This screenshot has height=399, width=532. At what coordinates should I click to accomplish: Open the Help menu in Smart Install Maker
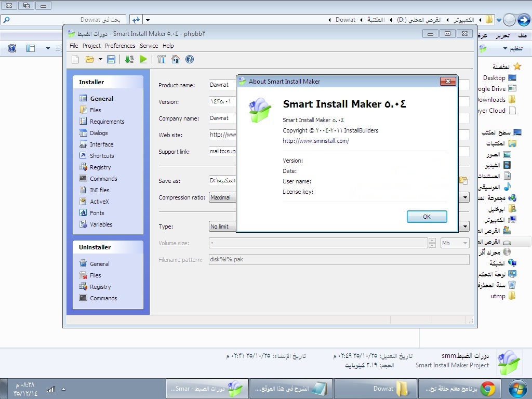coord(168,46)
